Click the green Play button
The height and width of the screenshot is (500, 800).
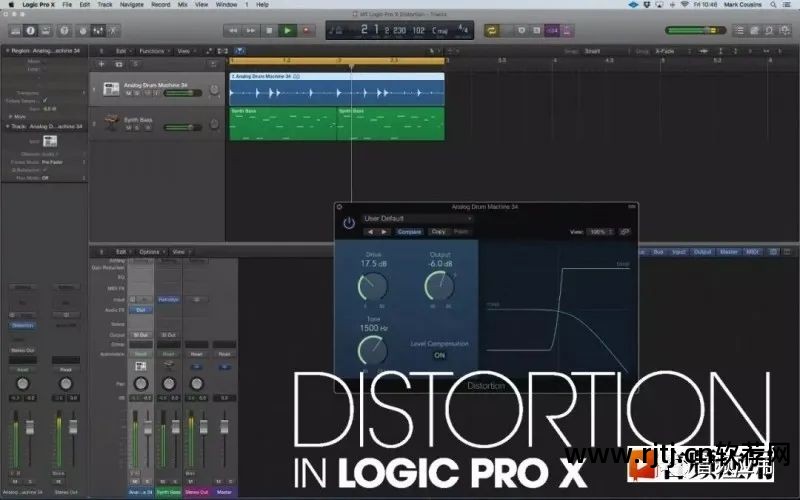coord(288,31)
